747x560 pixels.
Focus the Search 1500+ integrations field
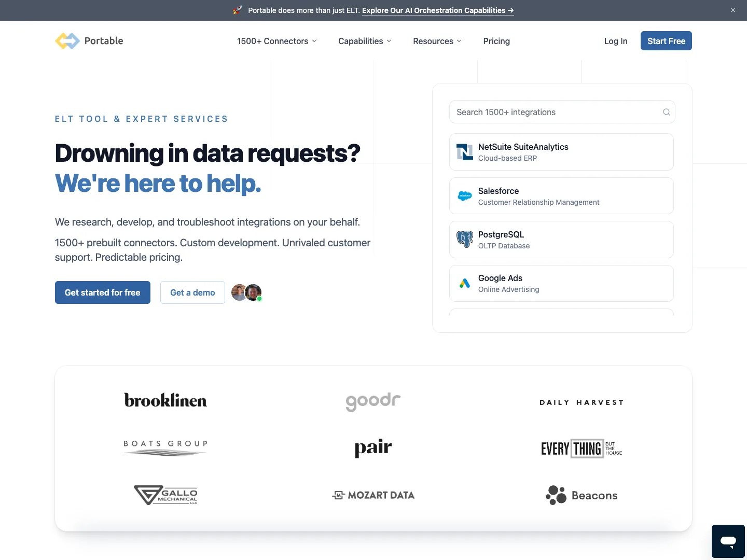(x=562, y=112)
